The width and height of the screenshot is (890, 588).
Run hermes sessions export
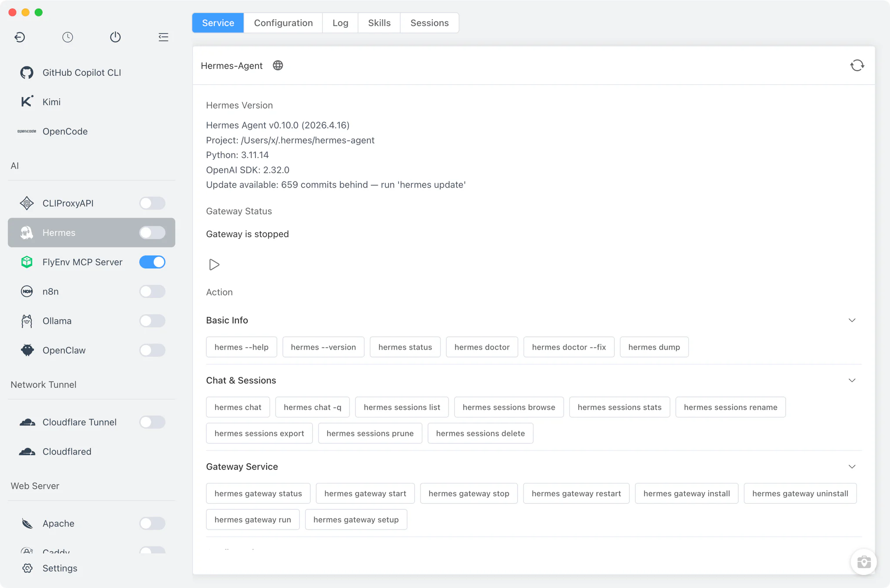tap(259, 433)
